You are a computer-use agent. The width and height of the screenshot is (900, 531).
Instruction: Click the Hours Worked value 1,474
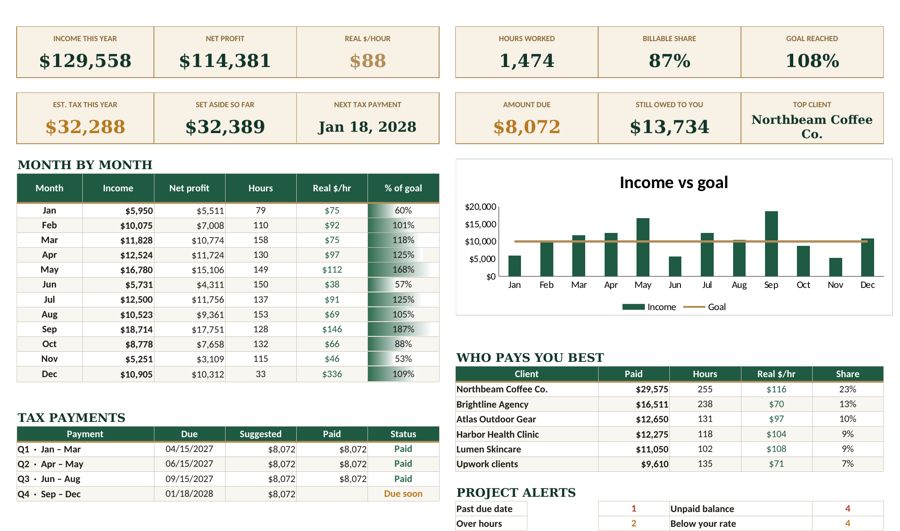click(x=526, y=61)
